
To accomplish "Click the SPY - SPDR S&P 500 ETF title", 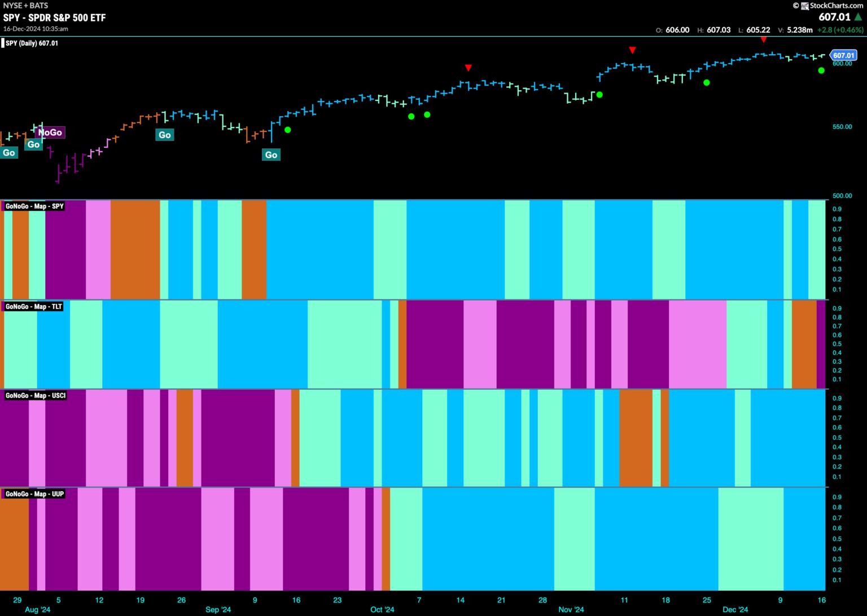I will pos(54,17).
